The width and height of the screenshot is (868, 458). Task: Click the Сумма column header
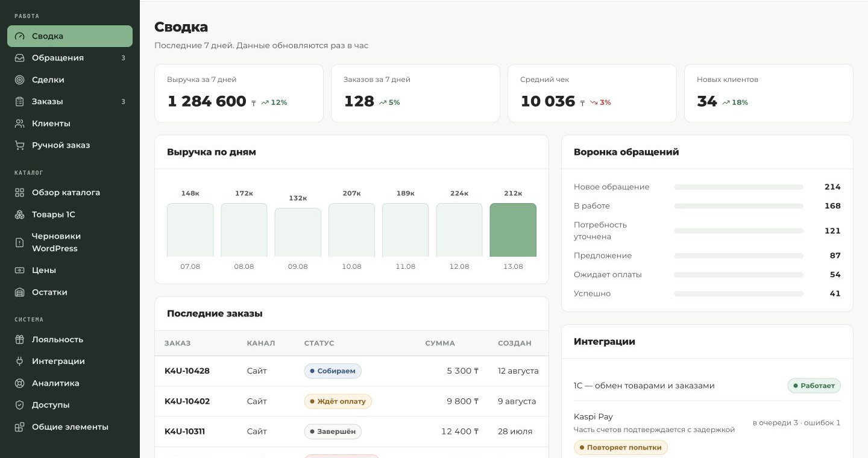(440, 343)
